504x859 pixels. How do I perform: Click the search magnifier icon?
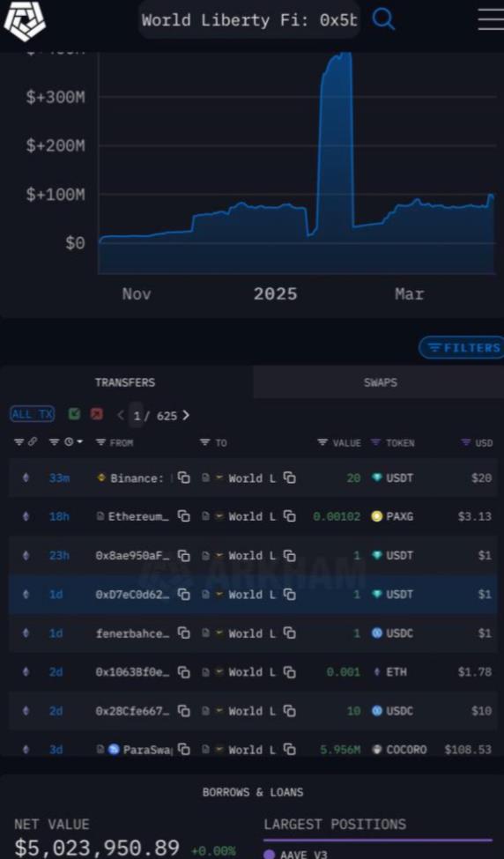383,19
